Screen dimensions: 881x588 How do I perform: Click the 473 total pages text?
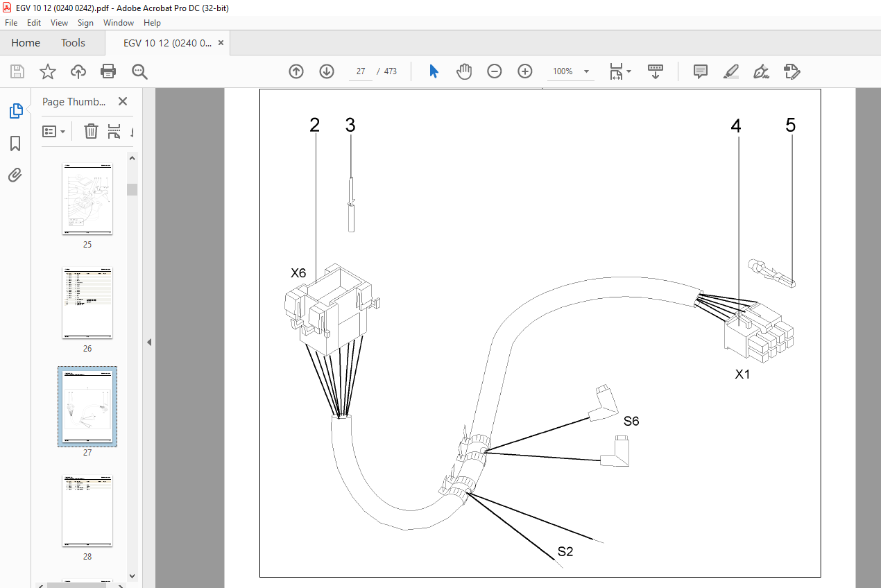(391, 71)
